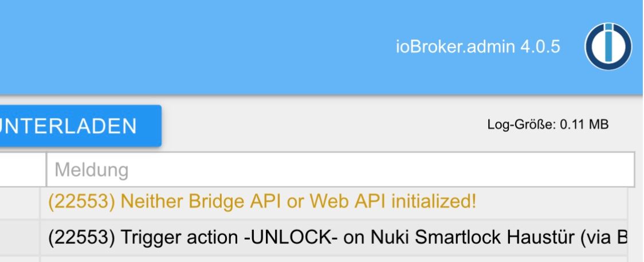The image size is (644, 262).
Task: Focus the cut-off filter field left of Meldung
Action: click(x=22, y=170)
